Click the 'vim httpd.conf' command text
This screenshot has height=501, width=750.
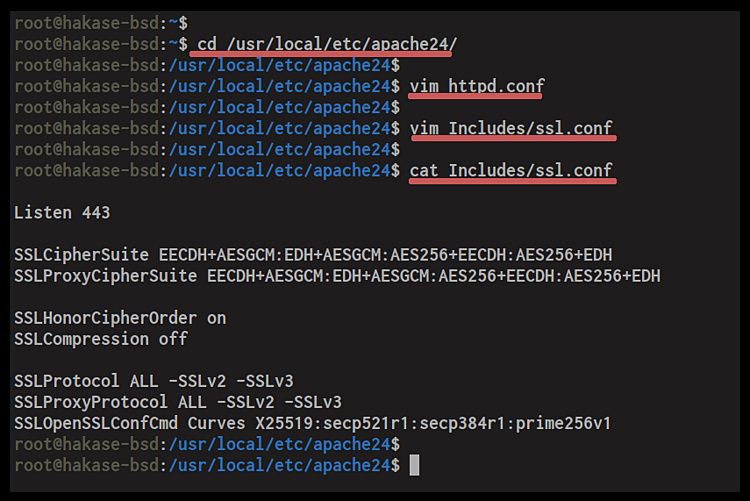(476, 86)
